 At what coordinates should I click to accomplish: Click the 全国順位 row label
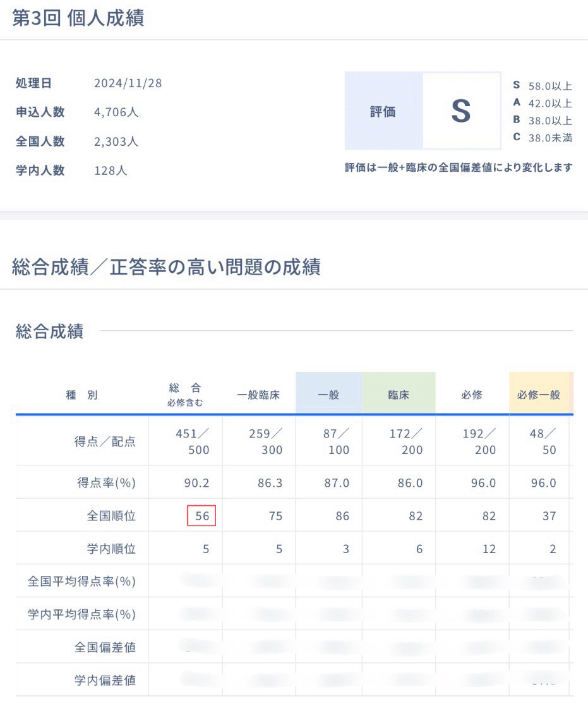[111, 516]
